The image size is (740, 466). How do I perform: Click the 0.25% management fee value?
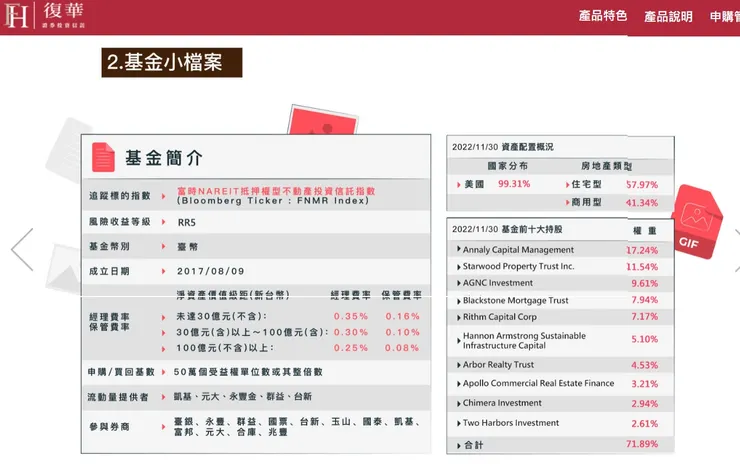351,348
